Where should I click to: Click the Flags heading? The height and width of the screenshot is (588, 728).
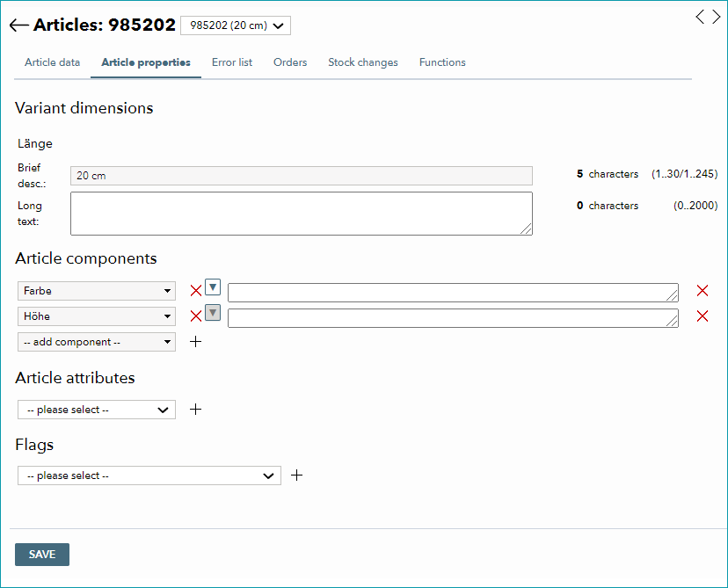(34, 445)
